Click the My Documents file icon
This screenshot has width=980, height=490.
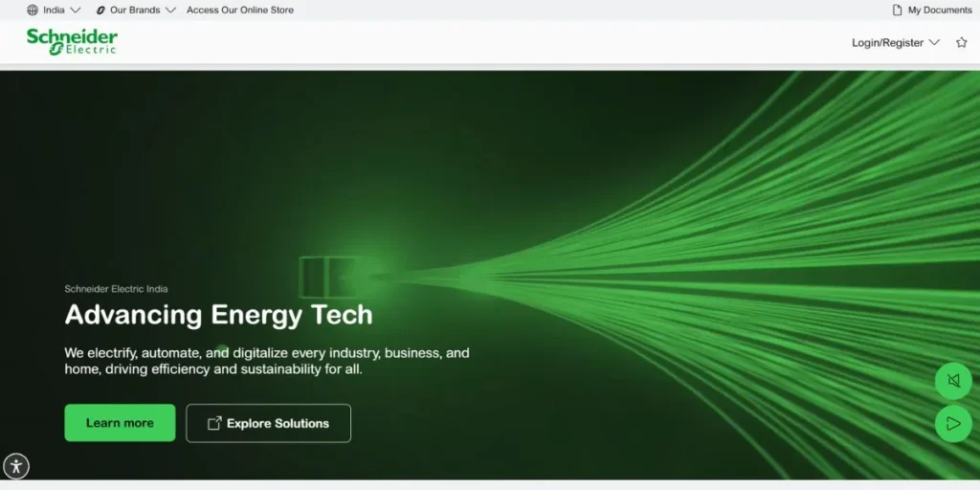[x=898, y=10]
